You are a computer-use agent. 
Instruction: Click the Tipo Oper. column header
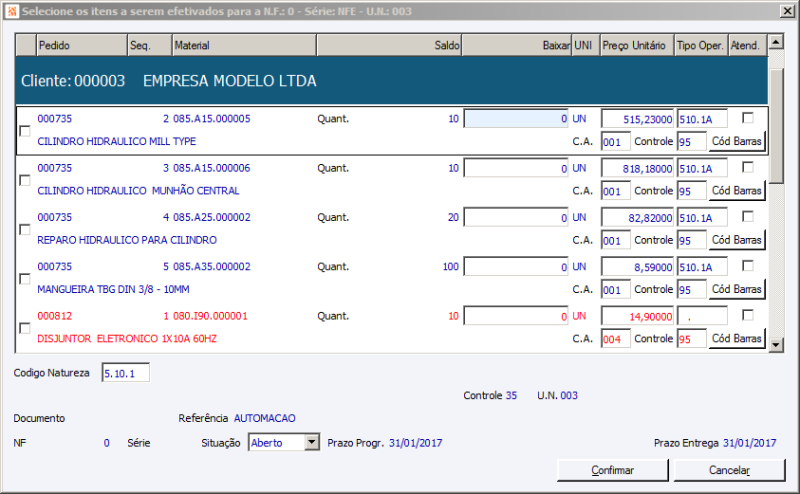701,45
